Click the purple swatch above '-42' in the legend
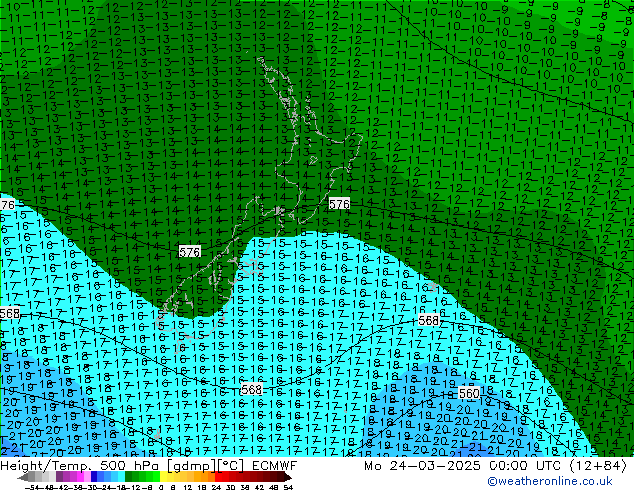 59,476
